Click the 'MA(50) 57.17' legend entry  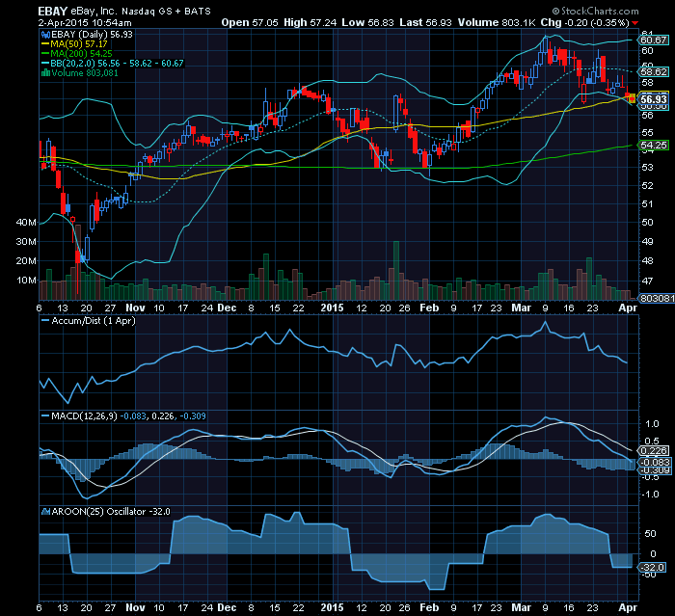[79, 44]
